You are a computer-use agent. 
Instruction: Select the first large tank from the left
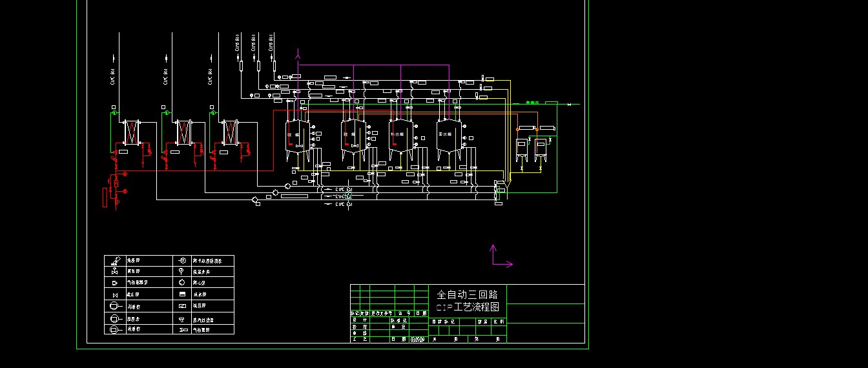tap(298, 137)
